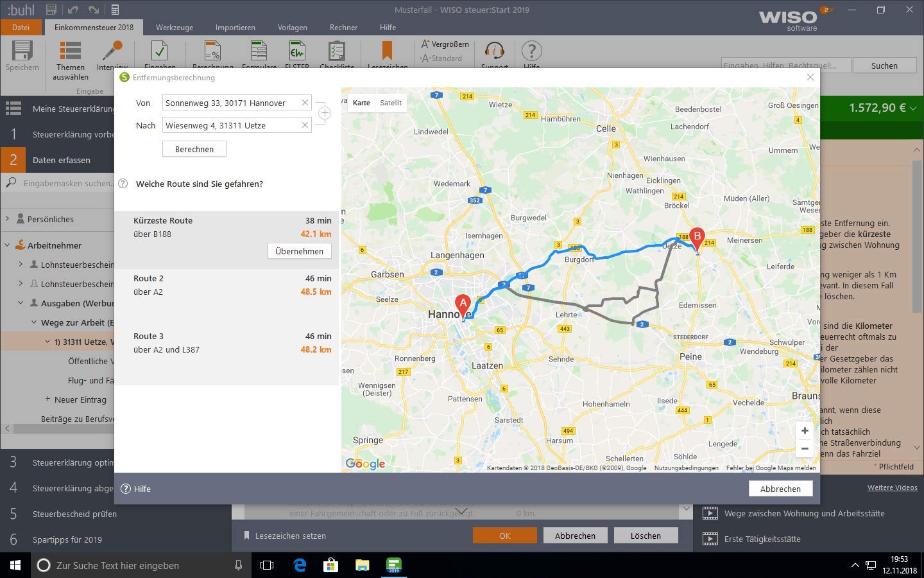Open the Rechner tab

click(x=344, y=28)
